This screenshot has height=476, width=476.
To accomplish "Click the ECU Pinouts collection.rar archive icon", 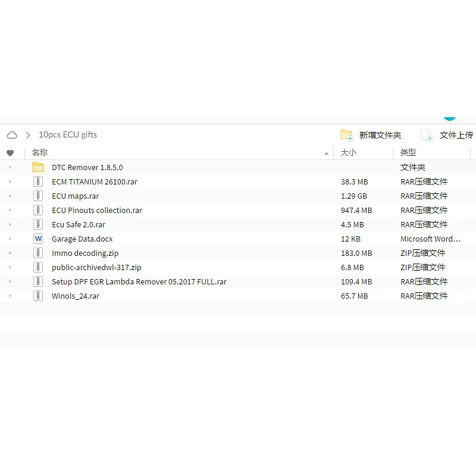I will pos(38,210).
